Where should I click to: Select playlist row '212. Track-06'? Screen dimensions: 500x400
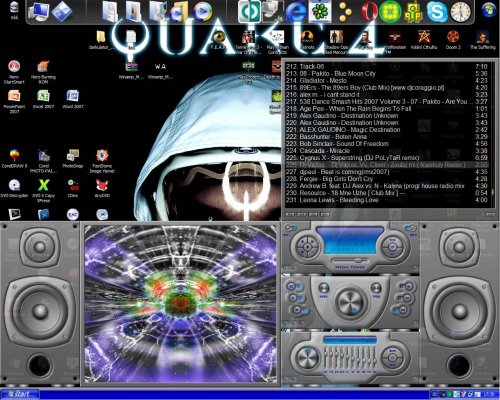(x=387, y=66)
